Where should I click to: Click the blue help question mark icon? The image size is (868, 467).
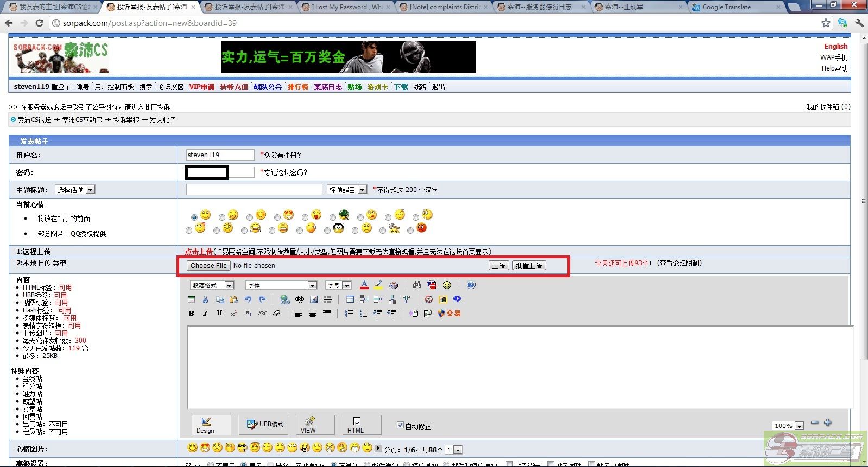pyautogui.click(x=471, y=285)
